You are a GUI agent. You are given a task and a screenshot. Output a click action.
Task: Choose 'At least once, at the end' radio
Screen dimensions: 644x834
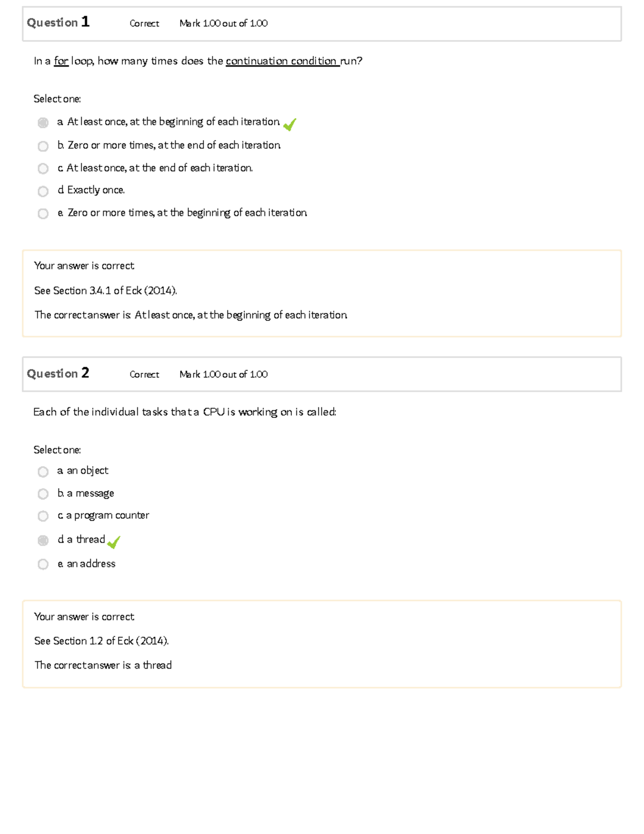43,169
